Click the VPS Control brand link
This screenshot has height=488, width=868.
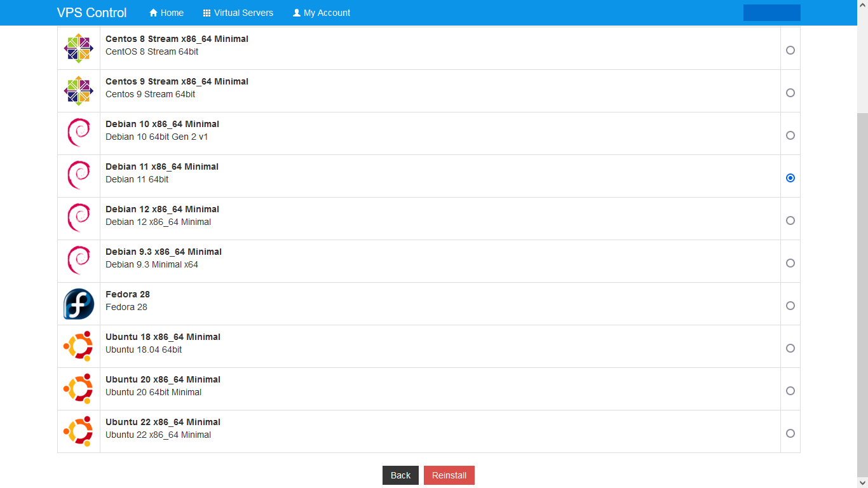[x=92, y=13]
